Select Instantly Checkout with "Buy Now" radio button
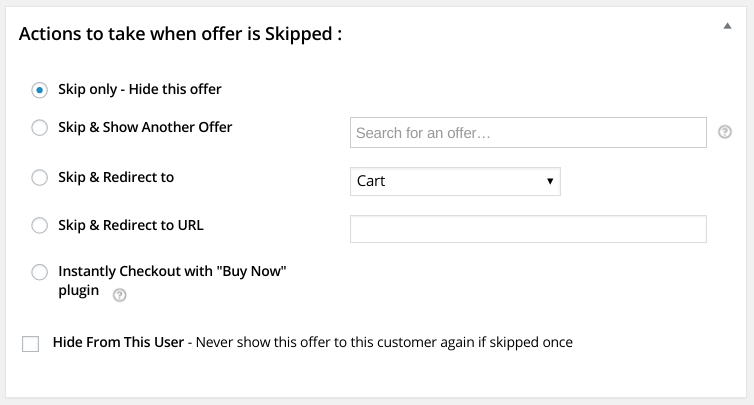 (39, 272)
